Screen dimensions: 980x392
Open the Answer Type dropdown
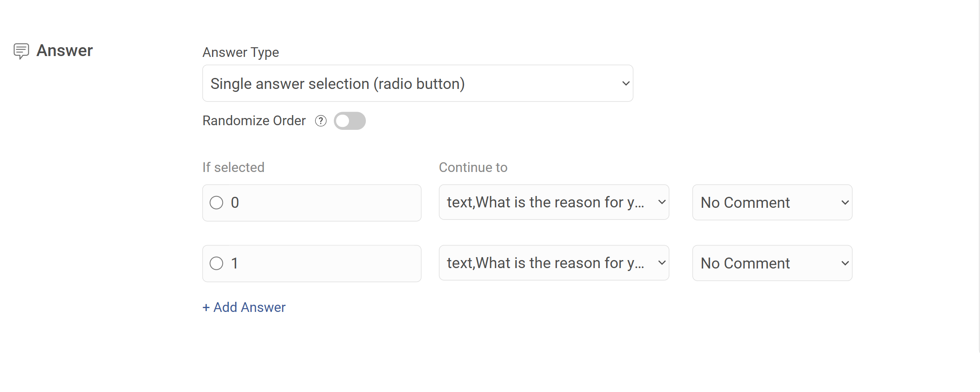click(x=418, y=83)
